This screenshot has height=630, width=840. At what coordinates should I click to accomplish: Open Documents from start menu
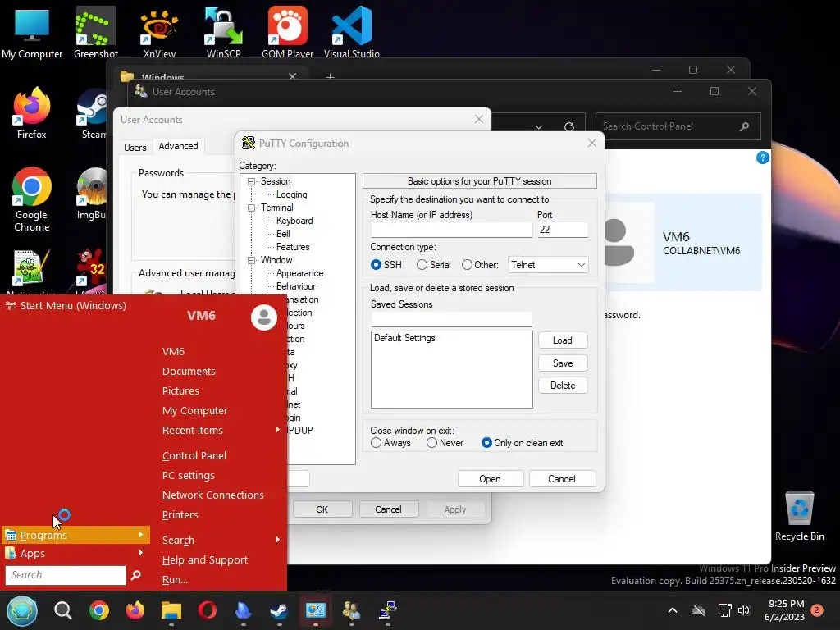189,372
